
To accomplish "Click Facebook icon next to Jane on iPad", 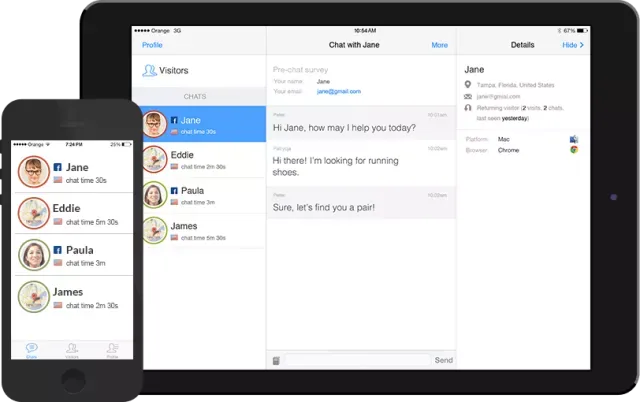I will click(174, 120).
